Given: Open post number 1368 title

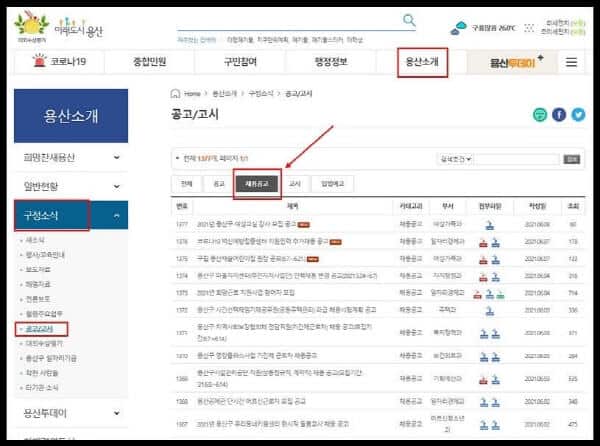Looking at the screenshot, I should pos(251,401).
